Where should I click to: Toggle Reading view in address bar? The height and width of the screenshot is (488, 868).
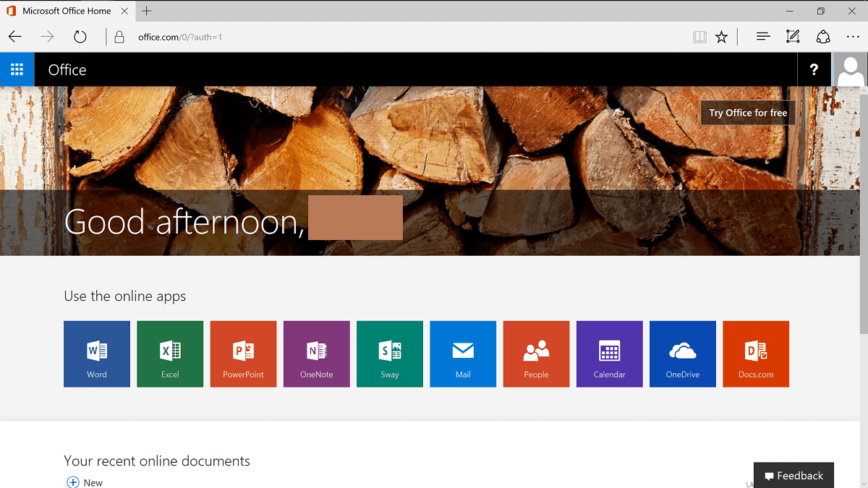pos(699,37)
